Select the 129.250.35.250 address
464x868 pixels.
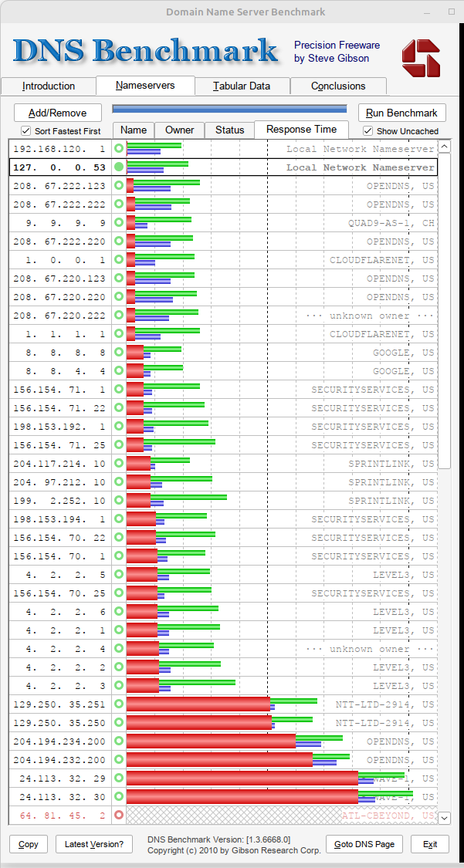(59, 723)
